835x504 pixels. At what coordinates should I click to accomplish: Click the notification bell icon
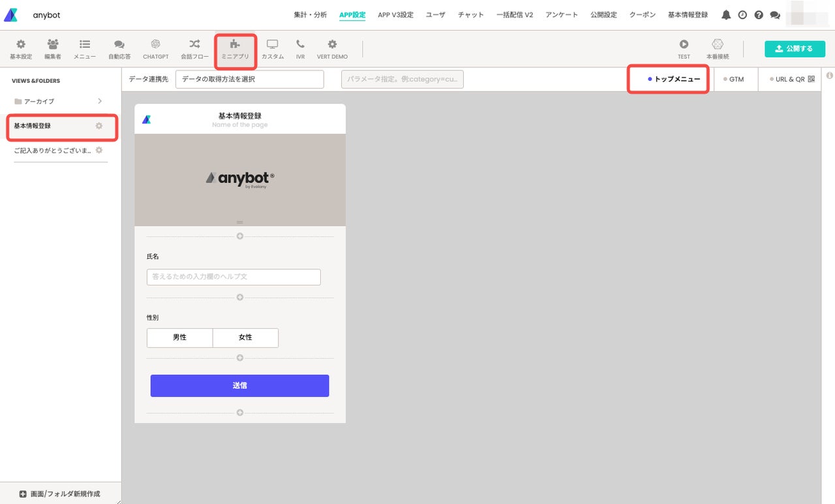point(726,15)
